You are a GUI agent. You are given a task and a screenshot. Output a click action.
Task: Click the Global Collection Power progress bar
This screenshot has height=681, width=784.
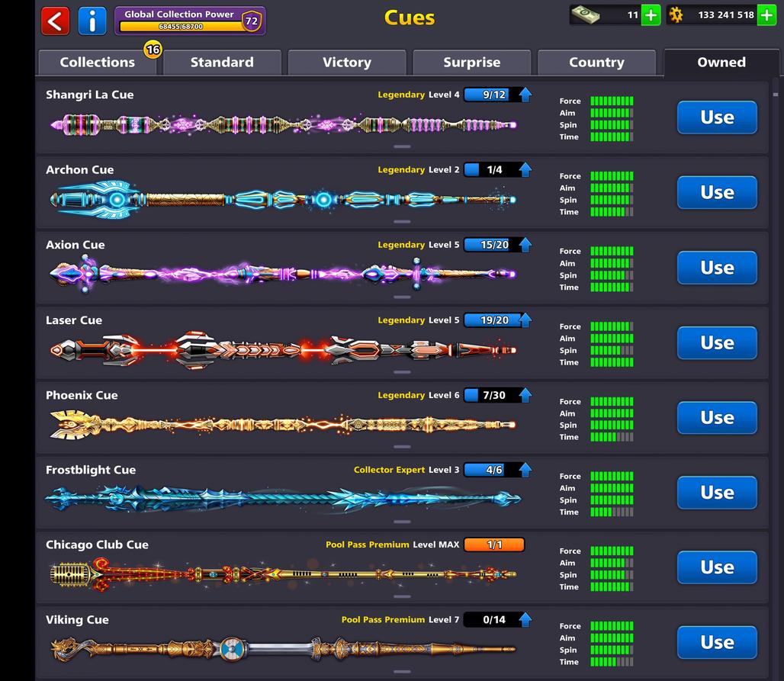coord(180,27)
